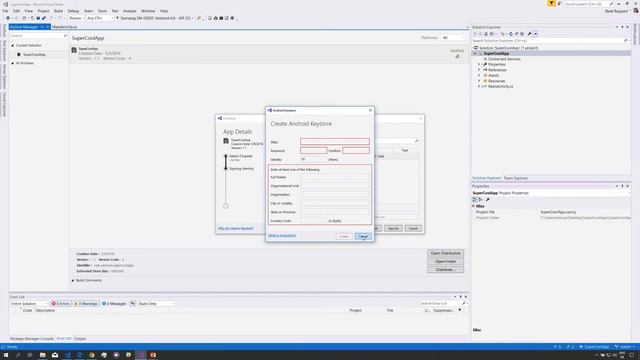Click the Solution Explorer home icon
The image size is (640, 360).
[x=486, y=34]
